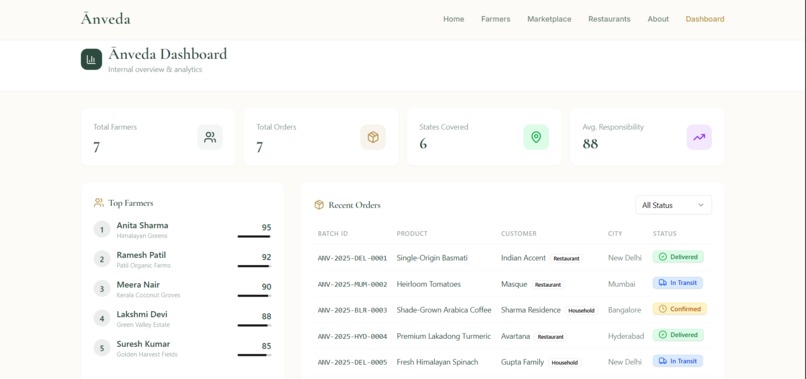Click the Confirmed status badge

pyautogui.click(x=680, y=309)
